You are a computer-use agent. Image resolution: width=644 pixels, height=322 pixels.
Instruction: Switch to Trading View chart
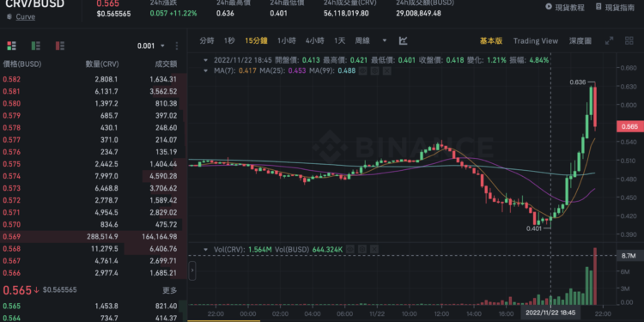click(536, 40)
